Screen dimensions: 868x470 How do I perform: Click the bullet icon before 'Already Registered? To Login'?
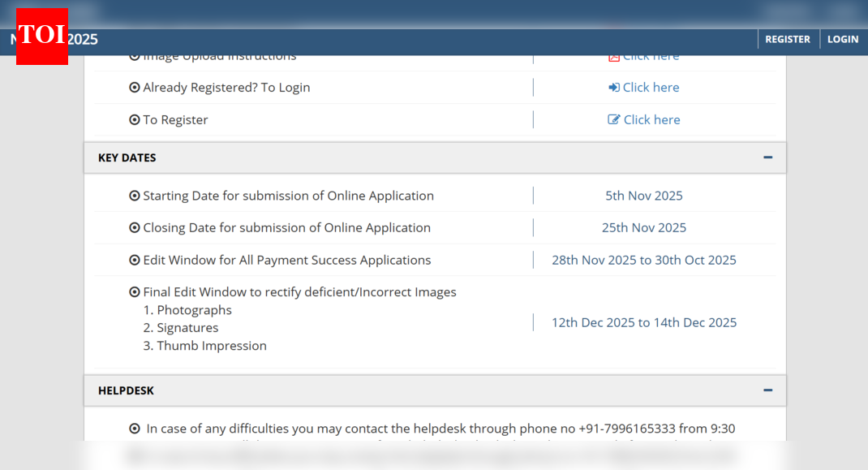tap(135, 88)
